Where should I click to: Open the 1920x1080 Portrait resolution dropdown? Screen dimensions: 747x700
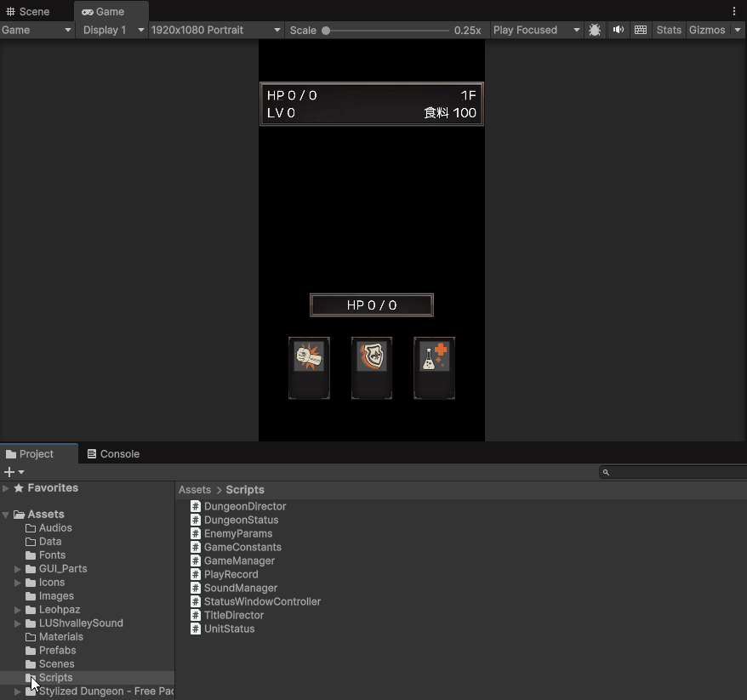tap(215, 30)
